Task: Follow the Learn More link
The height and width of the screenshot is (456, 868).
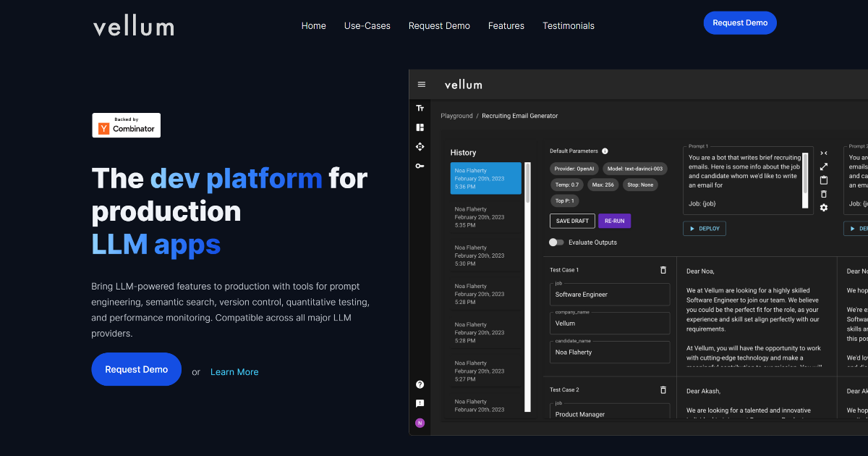Action: 234,371
